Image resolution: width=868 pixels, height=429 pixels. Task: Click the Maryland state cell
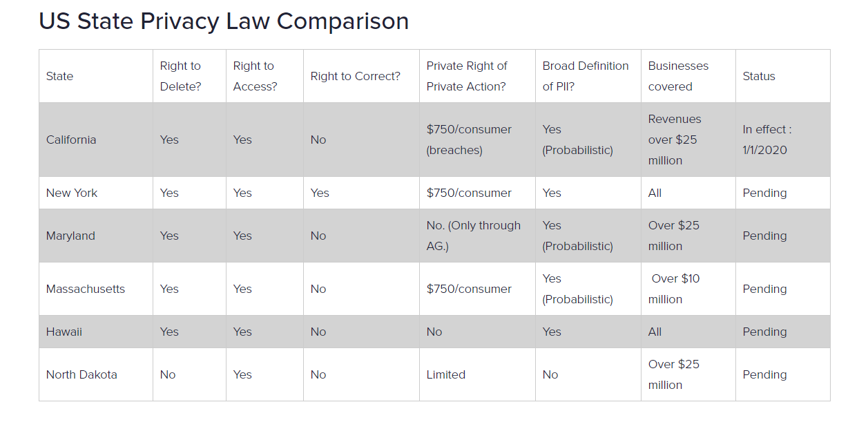click(x=70, y=236)
